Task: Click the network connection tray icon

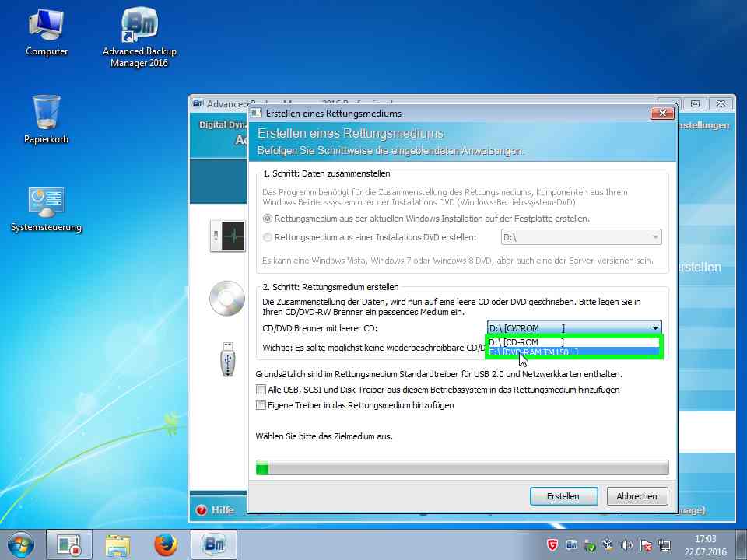Action: coord(664,544)
